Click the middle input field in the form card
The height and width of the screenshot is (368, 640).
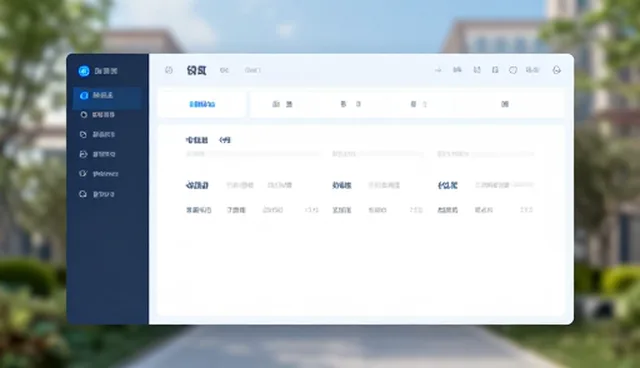point(378,154)
